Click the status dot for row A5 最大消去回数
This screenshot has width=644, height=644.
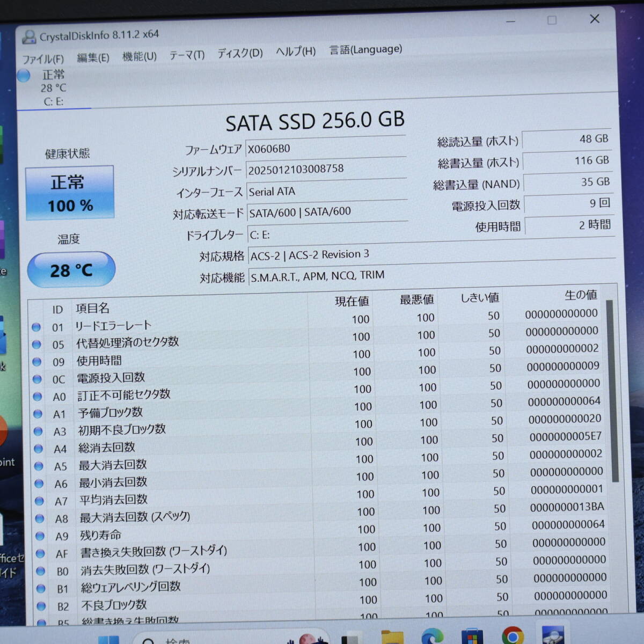[39, 466]
